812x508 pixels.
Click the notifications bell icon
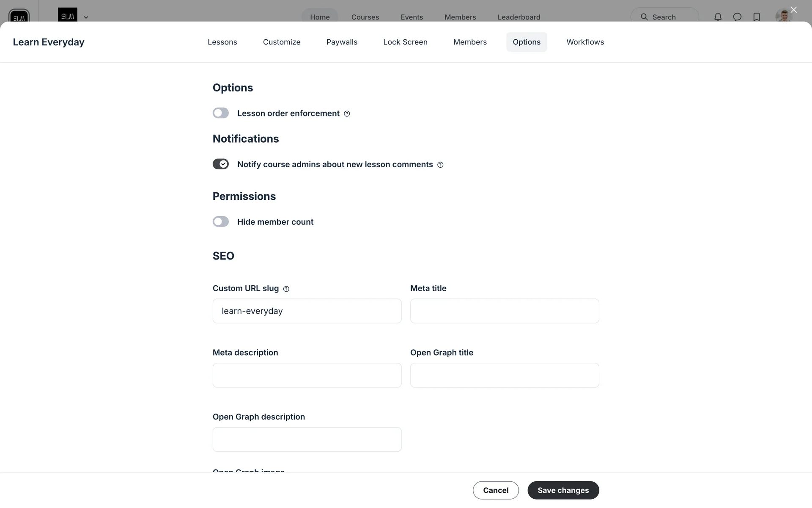718,17
